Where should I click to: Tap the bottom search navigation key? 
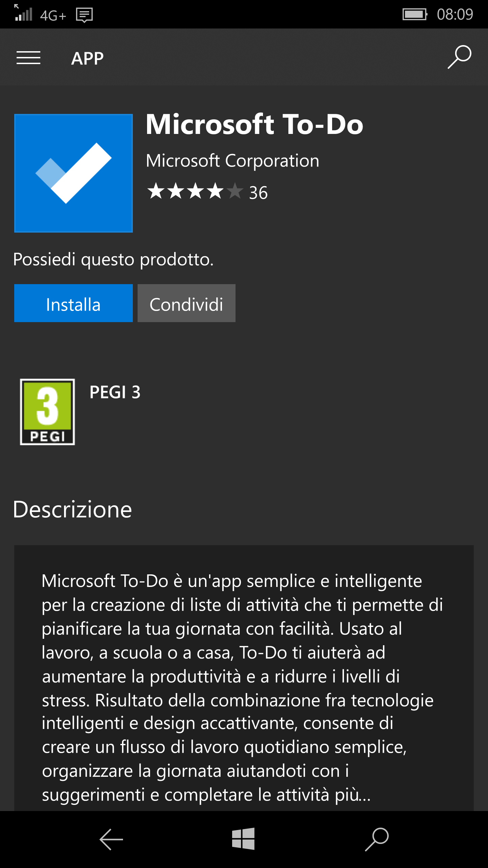coord(377,839)
